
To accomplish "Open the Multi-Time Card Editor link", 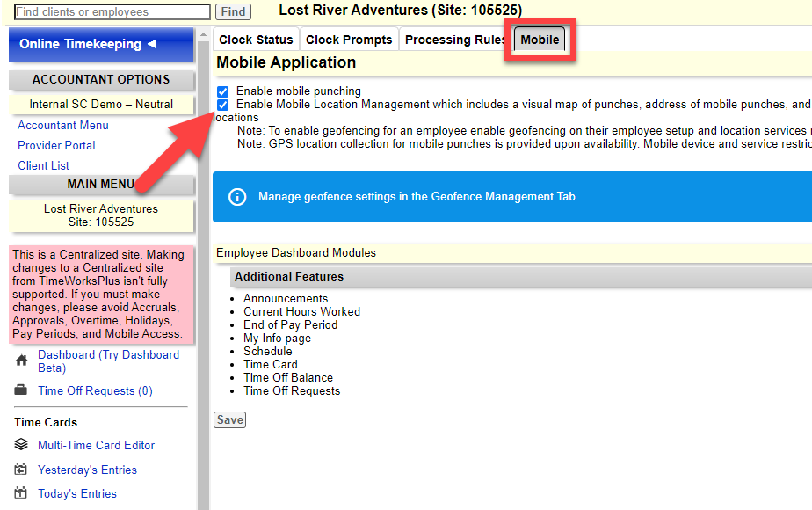I will [97, 445].
